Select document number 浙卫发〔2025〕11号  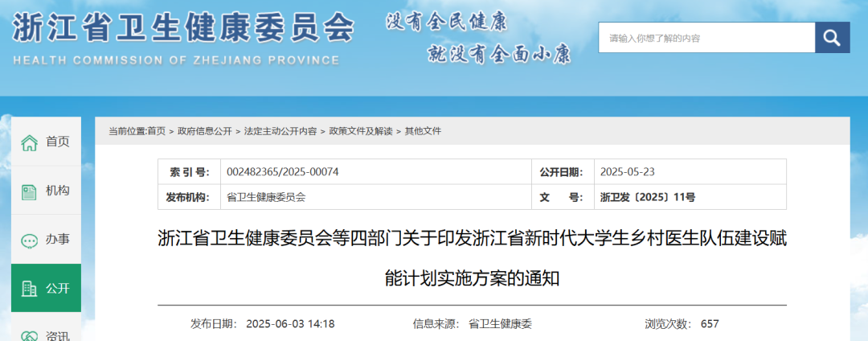(x=648, y=197)
